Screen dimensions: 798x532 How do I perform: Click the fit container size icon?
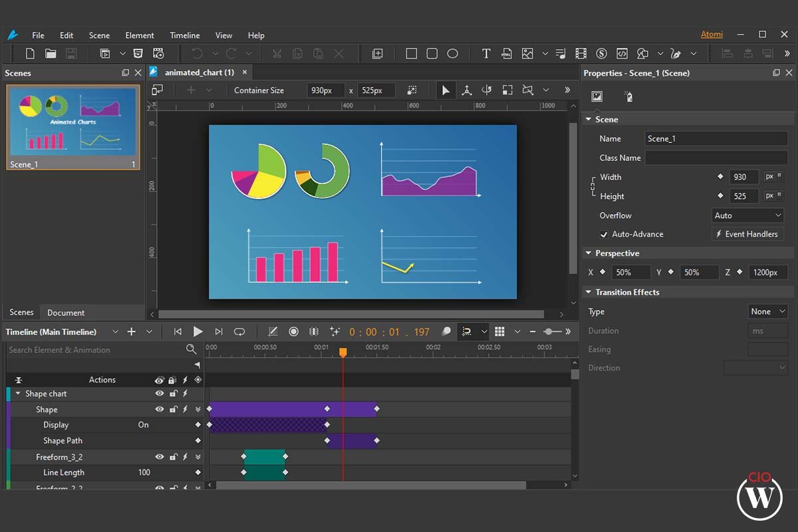(412, 90)
